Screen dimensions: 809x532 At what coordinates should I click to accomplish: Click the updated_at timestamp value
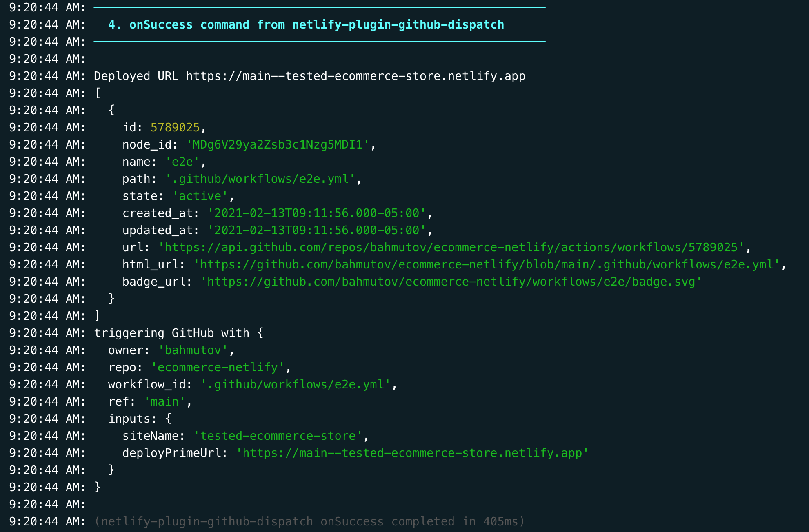coord(316,230)
